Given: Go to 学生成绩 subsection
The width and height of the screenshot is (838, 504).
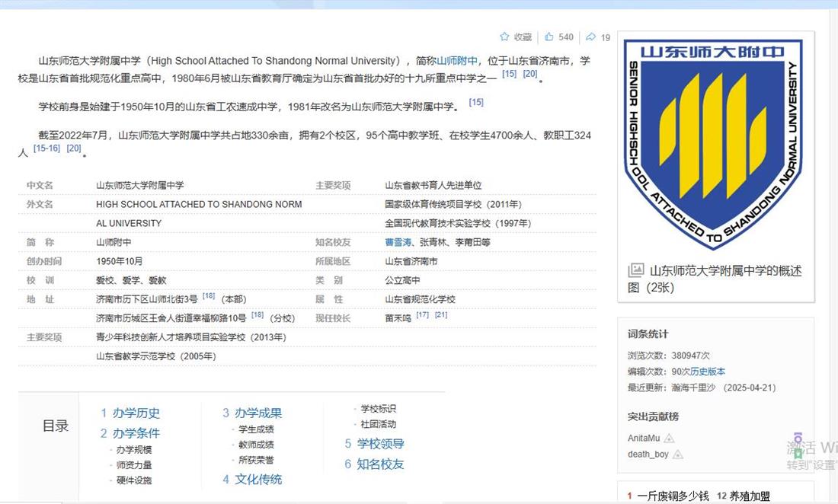Looking at the screenshot, I should tap(256, 429).
